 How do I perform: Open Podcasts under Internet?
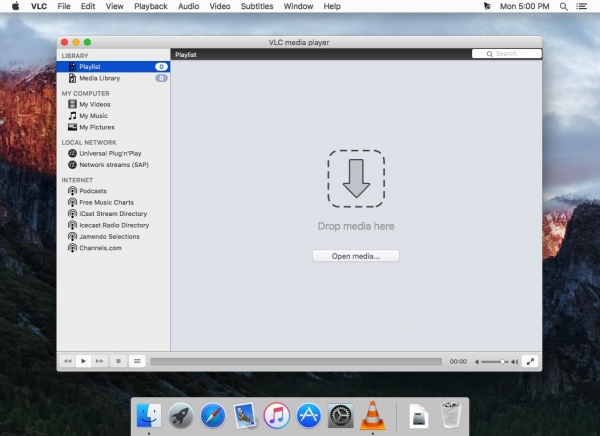coord(113,191)
